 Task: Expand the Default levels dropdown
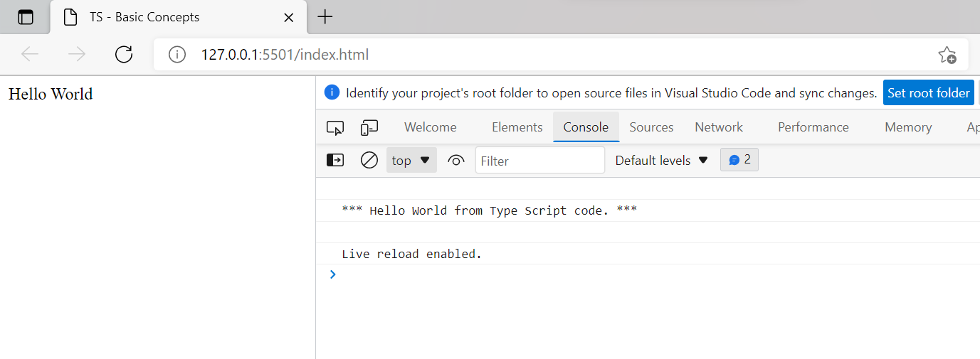click(x=662, y=161)
